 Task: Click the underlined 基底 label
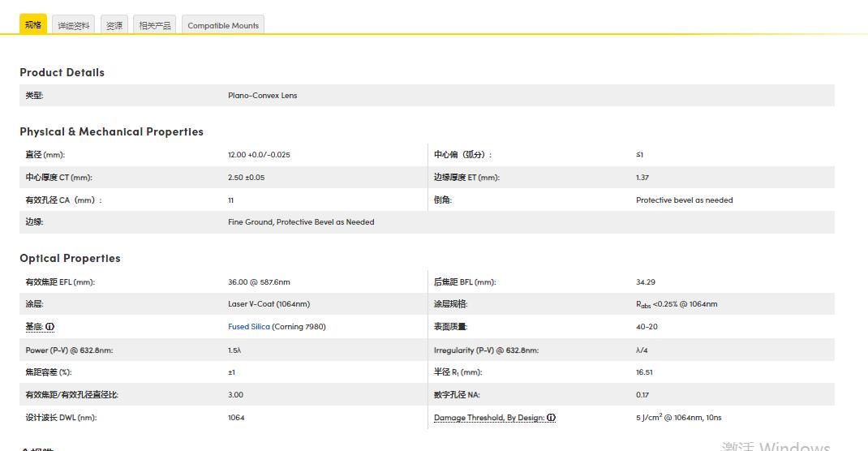coord(34,327)
